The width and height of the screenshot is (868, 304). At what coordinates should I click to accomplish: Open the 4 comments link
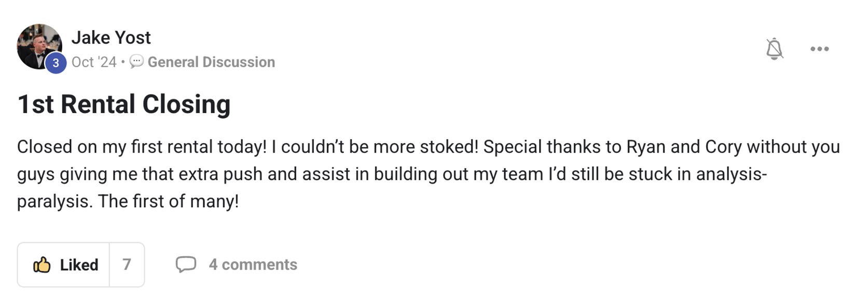tap(253, 265)
